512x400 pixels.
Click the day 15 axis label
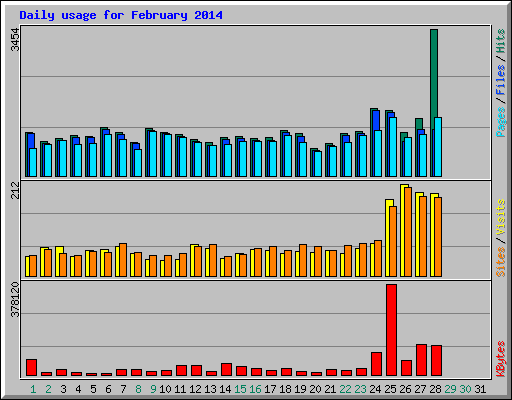240,389
